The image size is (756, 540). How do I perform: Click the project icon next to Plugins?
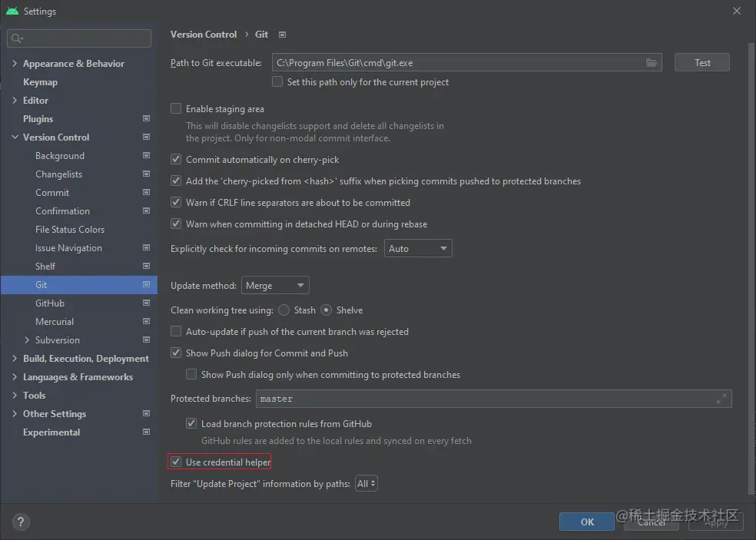coord(146,118)
